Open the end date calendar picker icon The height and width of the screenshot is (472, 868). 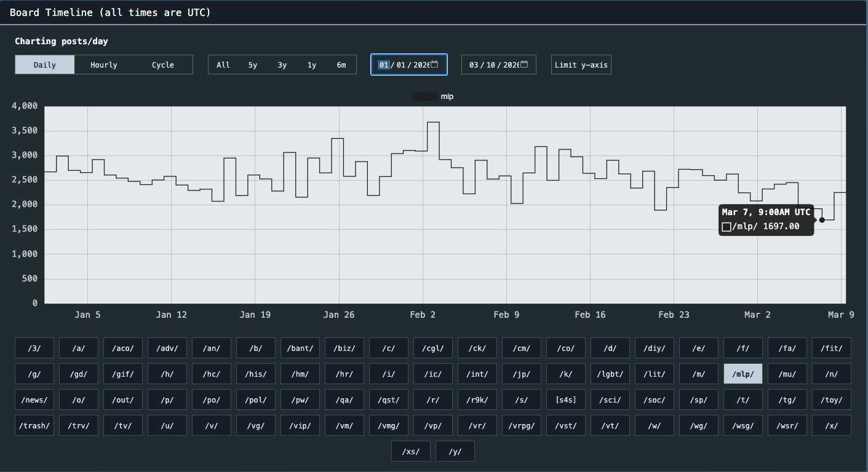click(524, 65)
